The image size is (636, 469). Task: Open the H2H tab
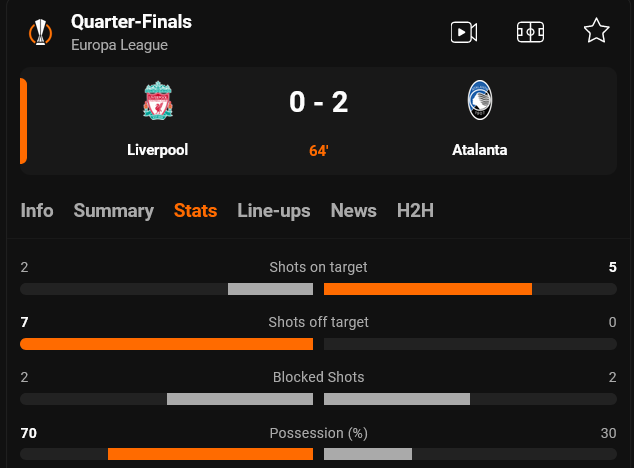(x=415, y=211)
